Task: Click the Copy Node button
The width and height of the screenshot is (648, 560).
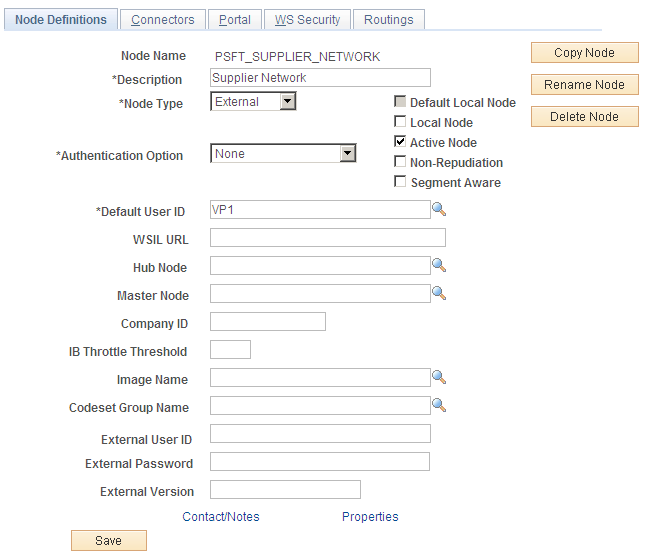Action: click(584, 52)
